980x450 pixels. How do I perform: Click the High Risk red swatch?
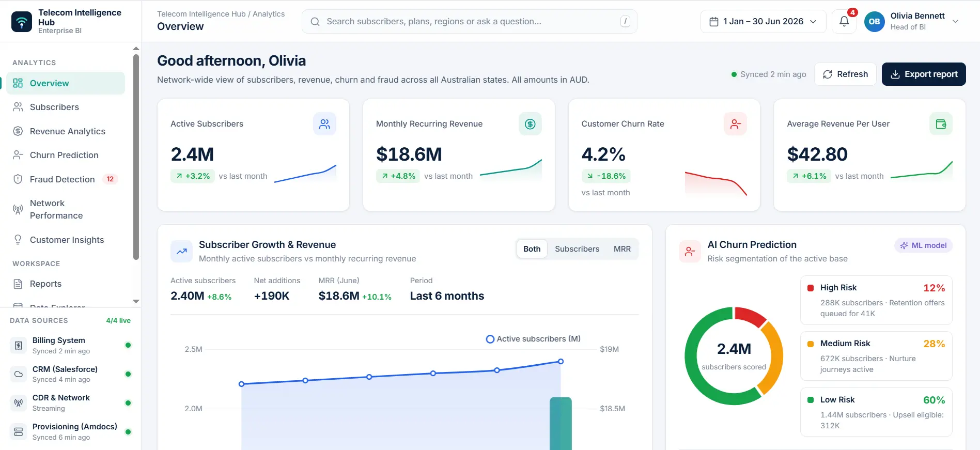click(811, 288)
